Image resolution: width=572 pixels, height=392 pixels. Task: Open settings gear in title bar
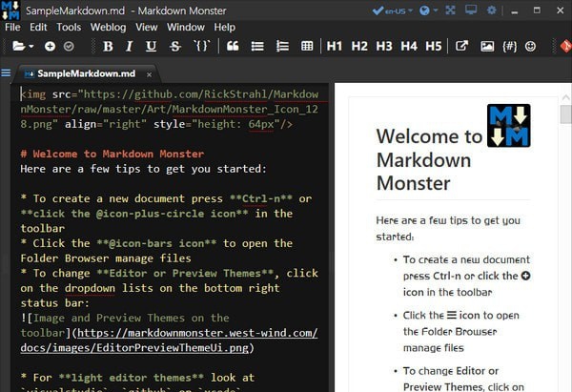(x=491, y=10)
